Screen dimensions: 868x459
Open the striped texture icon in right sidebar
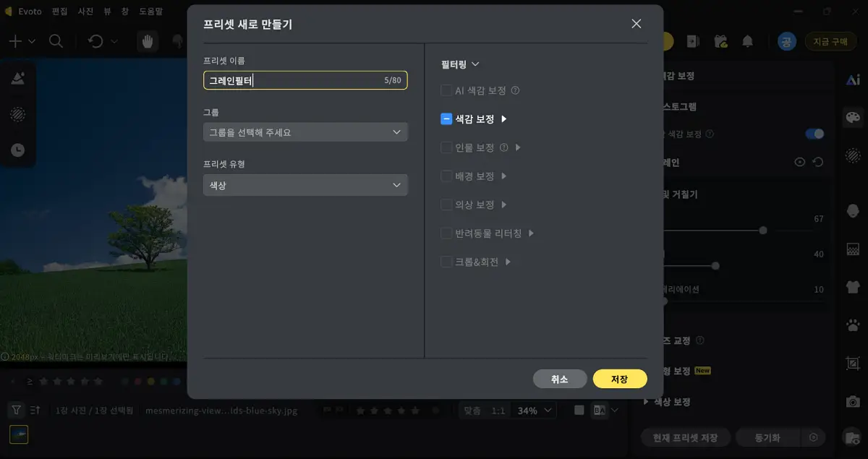[x=853, y=155]
